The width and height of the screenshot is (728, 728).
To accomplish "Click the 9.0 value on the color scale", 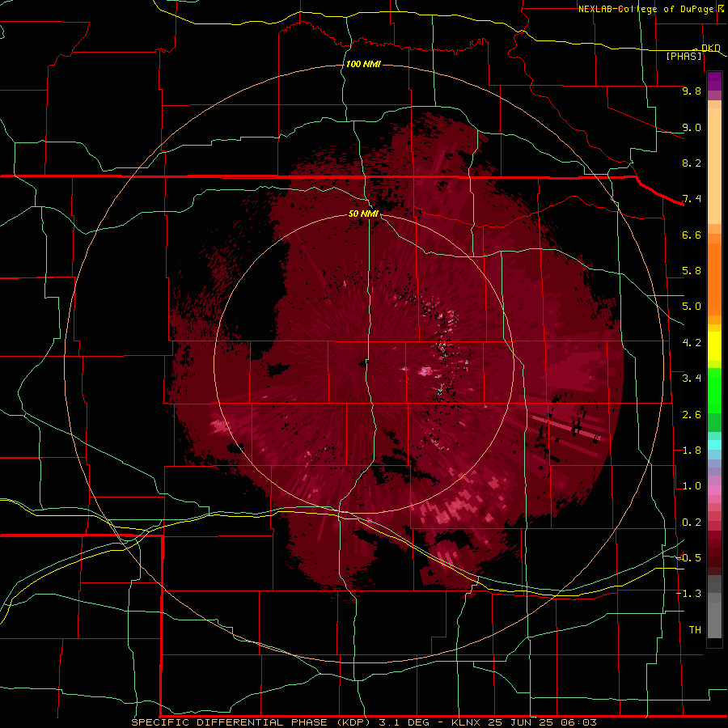I will click(692, 127).
